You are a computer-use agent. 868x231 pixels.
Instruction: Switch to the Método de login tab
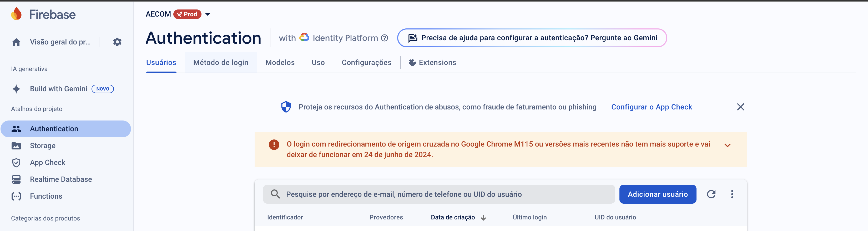(221, 62)
